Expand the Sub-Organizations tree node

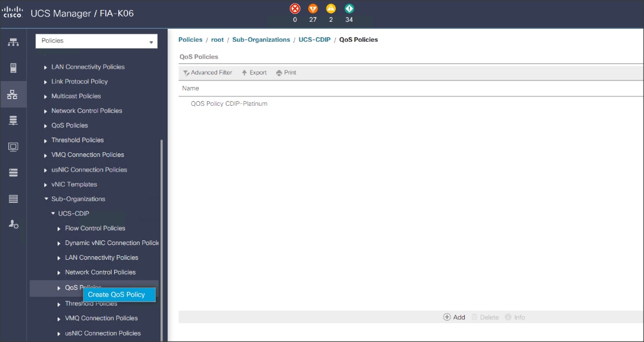click(x=47, y=199)
